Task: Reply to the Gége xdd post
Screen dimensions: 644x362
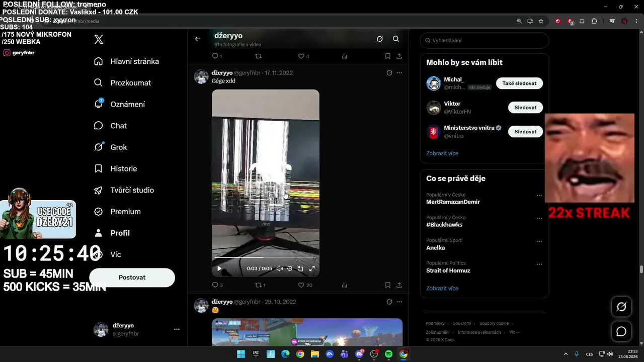Action: point(217,285)
